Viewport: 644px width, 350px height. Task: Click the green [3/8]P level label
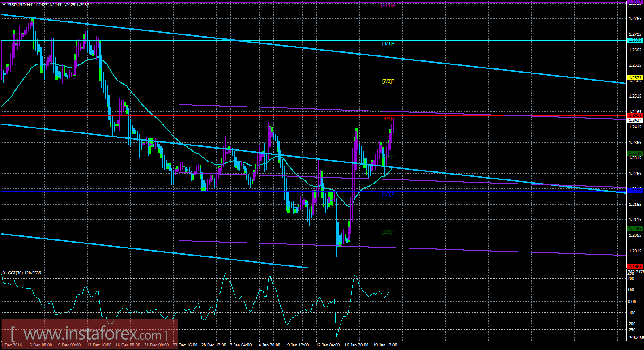click(x=388, y=232)
